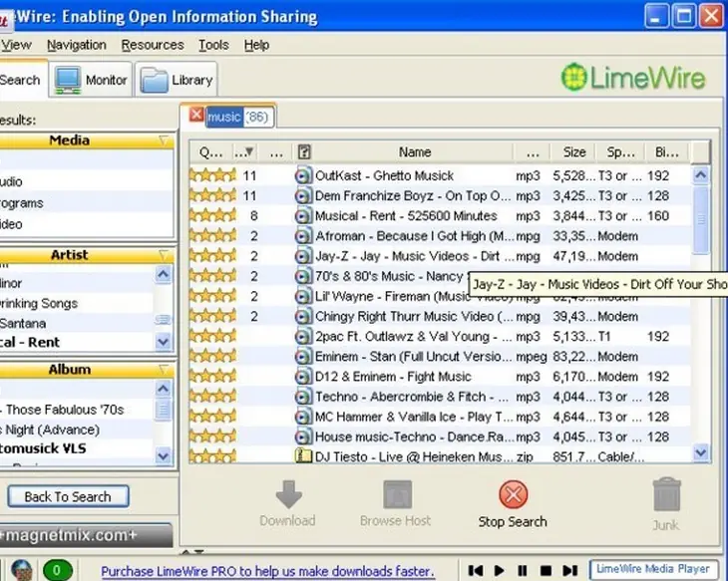Viewport: 728px width, 581px height.
Task: Click the Junk trash can icon
Action: pyautogui.click(x=665, y=494)
